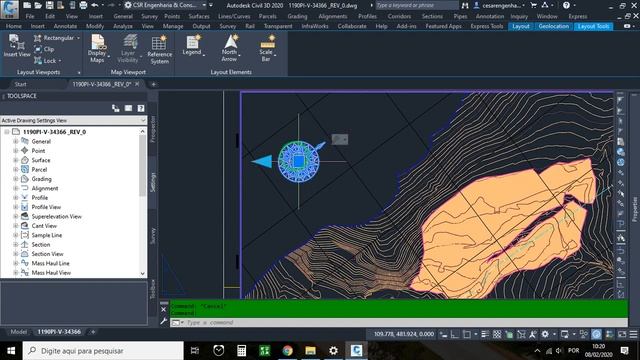Switch to the Annotate ribbon tab
Screen dimensions: 640x360
pyautogui.click(x=65, y=26)
